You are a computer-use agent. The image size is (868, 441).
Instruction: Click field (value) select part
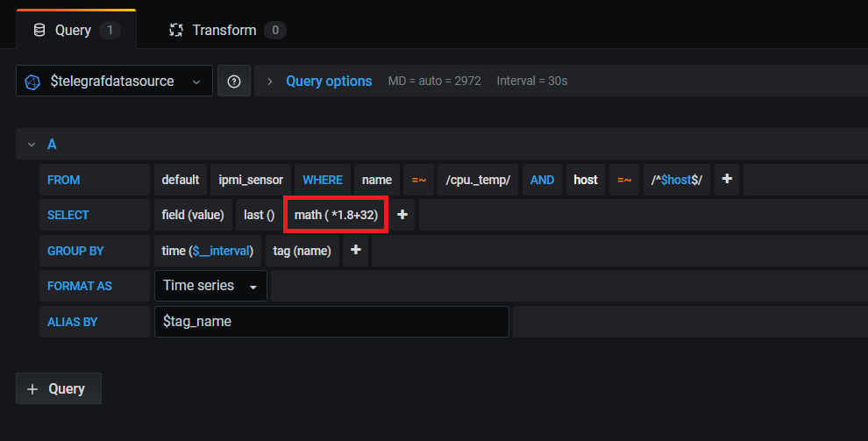[x=193, y=215]
